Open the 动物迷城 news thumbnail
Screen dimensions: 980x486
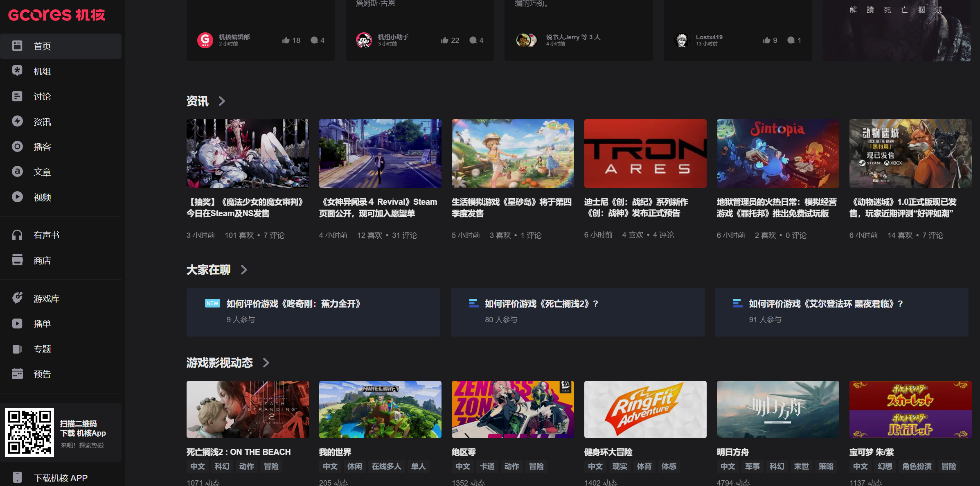(910, 154)
